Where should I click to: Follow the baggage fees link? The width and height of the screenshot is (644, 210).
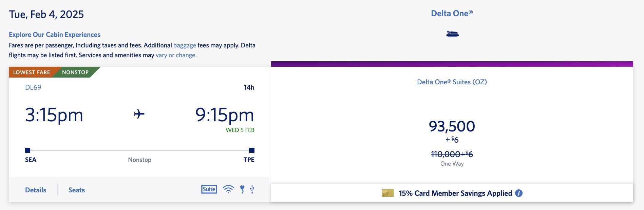tap(185, 45)
